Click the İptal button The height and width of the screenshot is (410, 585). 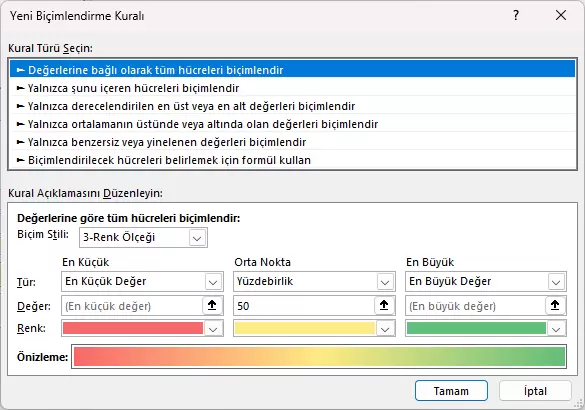pyautogui.click(x=535, y=391)
